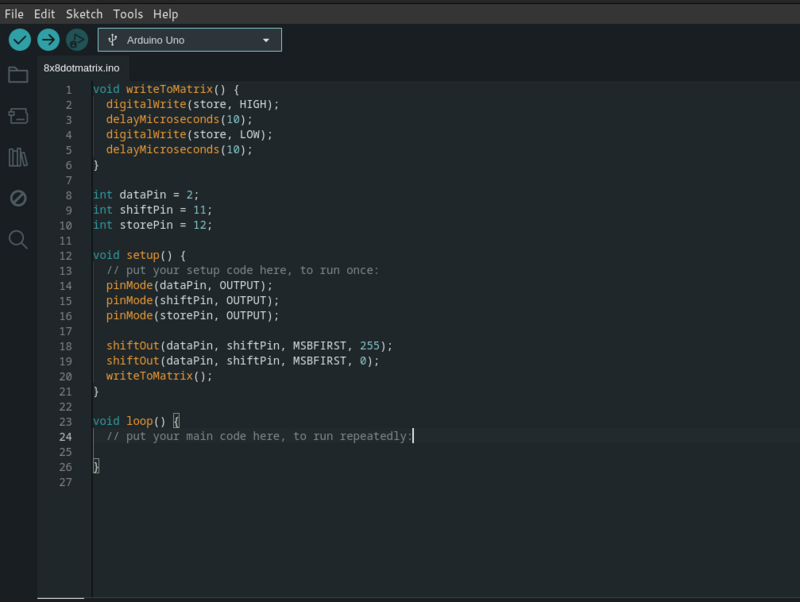
Task: Click line number 27 in gutter
Action: click(x=66, y=482)
